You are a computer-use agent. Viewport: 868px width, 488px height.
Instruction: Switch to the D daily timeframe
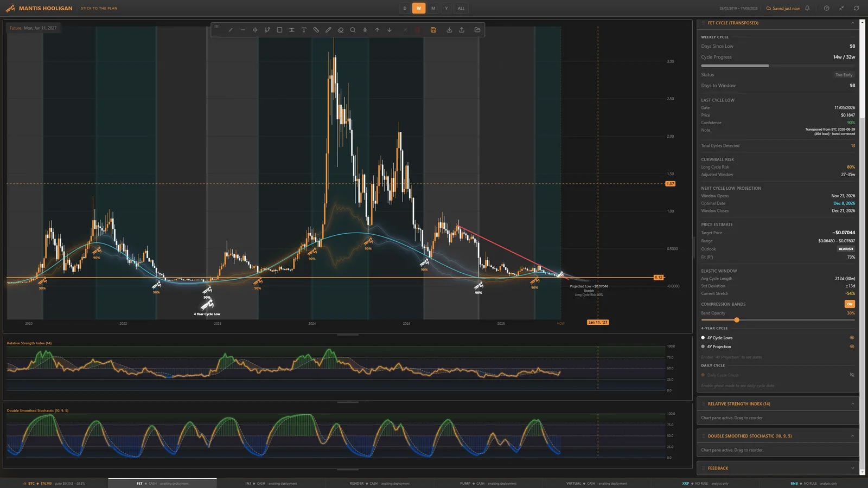[x=405, y=8]
